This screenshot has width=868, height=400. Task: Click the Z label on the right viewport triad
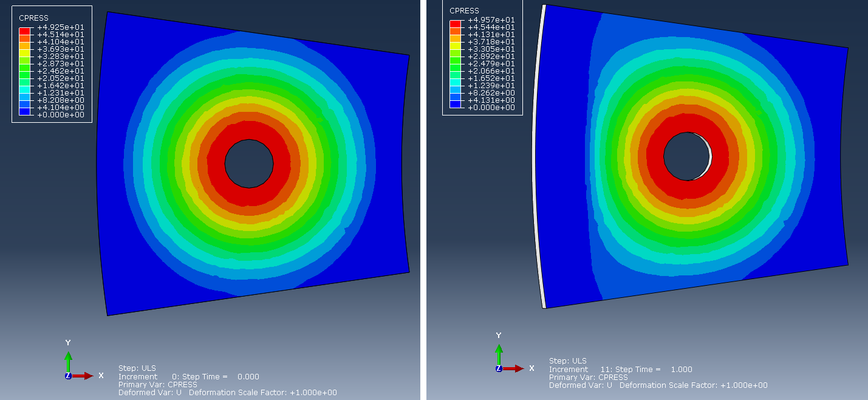(x=498, y=368)
